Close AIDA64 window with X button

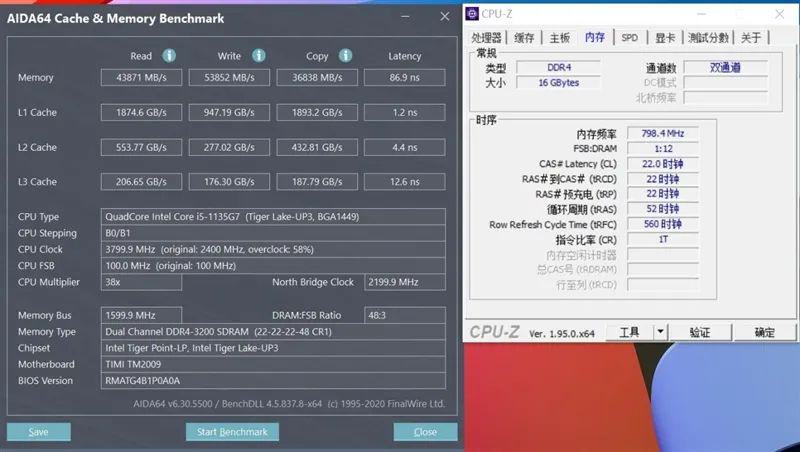click(445, 17)
